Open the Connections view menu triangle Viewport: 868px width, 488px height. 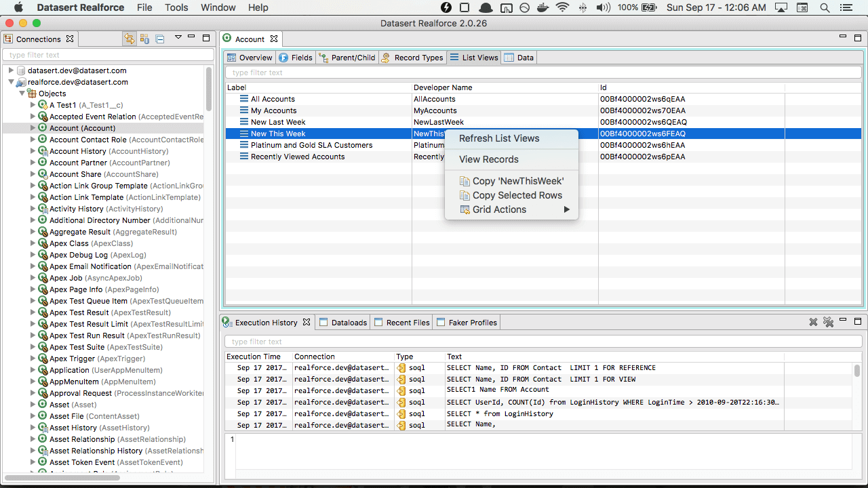pos(178,37)
